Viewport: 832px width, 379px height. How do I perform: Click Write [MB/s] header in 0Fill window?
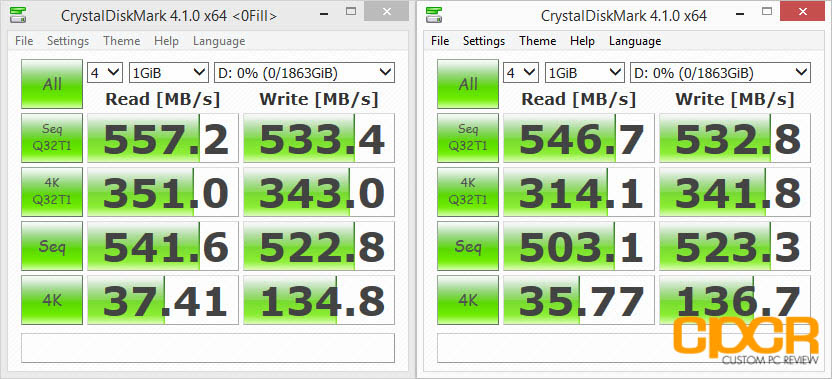pos(319,99)
